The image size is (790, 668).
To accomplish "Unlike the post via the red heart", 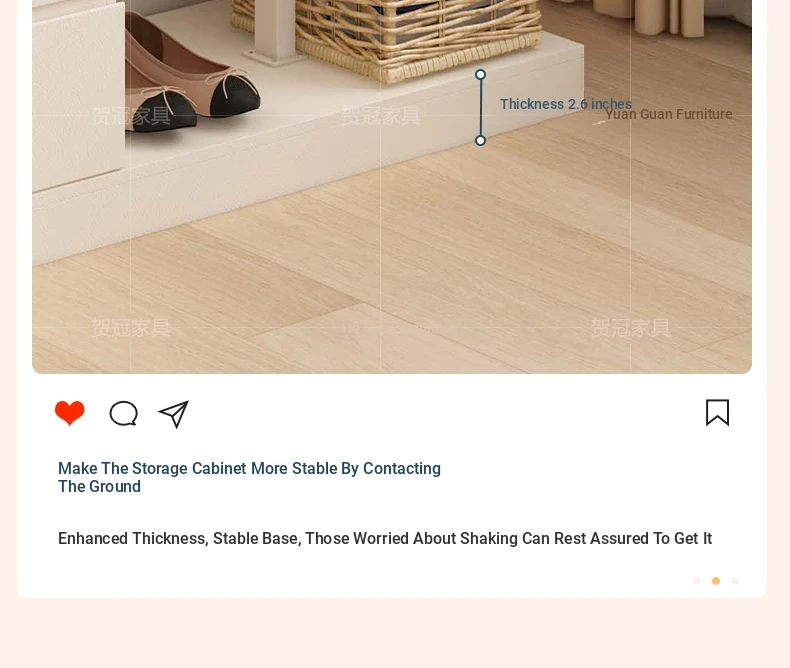I will coord(70,413).
